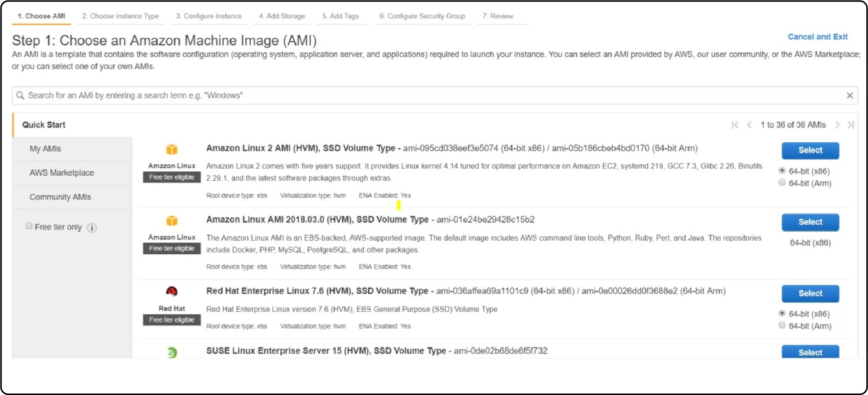Jump to first AMI page arrow icon
Screen dimensions: 868x395
[736, 124]
